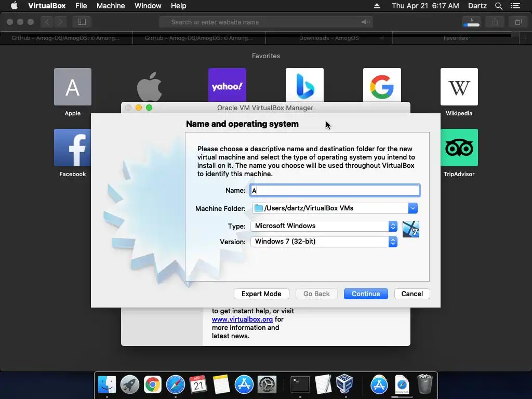Click the Expert Mode button
Image resolution: width=532 pixels, height=399 pixels.
click(261, 294)
